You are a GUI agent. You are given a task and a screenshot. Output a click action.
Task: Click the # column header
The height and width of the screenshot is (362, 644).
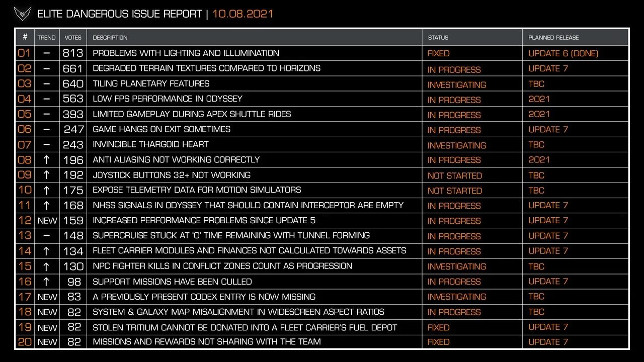pyautogui.click(x=25, y=38)
